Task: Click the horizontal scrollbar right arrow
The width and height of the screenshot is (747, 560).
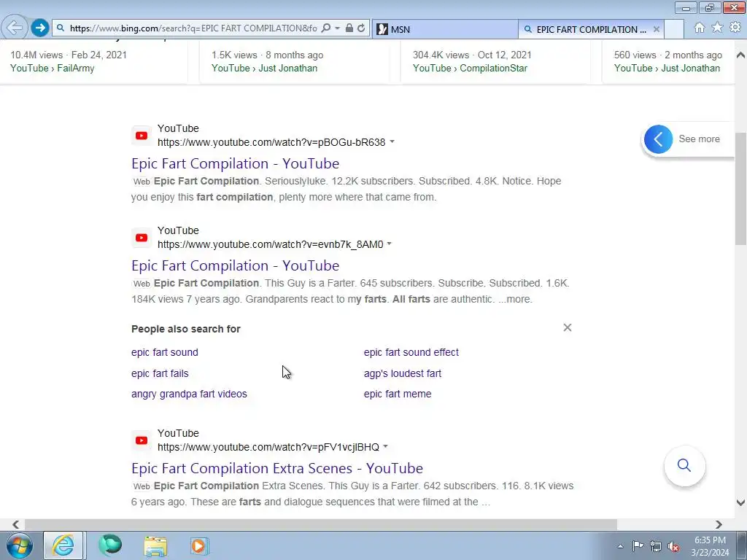Action: 719,524
